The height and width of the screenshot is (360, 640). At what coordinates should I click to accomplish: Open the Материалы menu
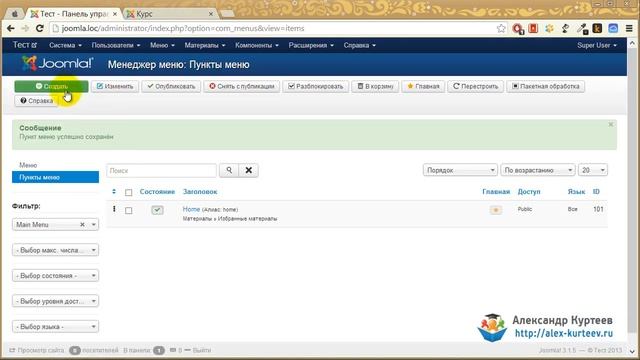point(205,45)
